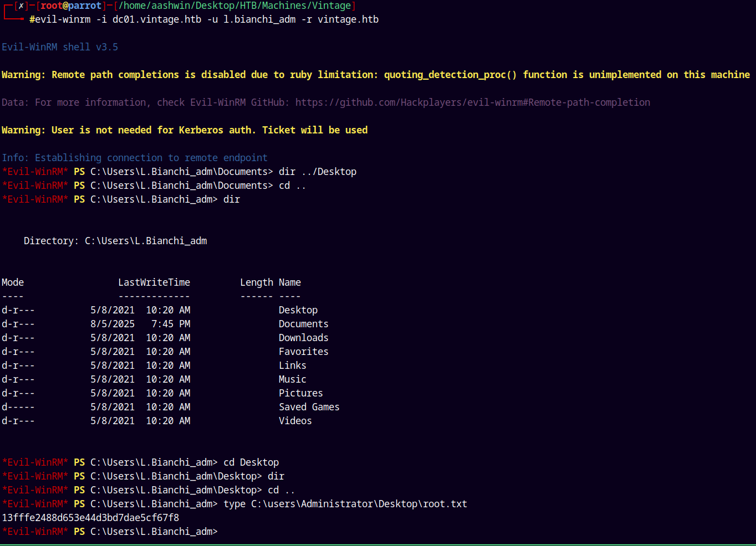Click the Videos directory entry
Viewport: 756px width, 546px height.
(x=295, y=421)
